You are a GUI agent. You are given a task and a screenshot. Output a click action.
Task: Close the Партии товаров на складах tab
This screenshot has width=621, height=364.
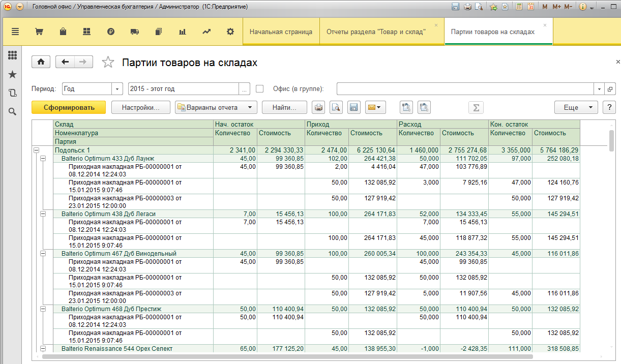[545, 25]
